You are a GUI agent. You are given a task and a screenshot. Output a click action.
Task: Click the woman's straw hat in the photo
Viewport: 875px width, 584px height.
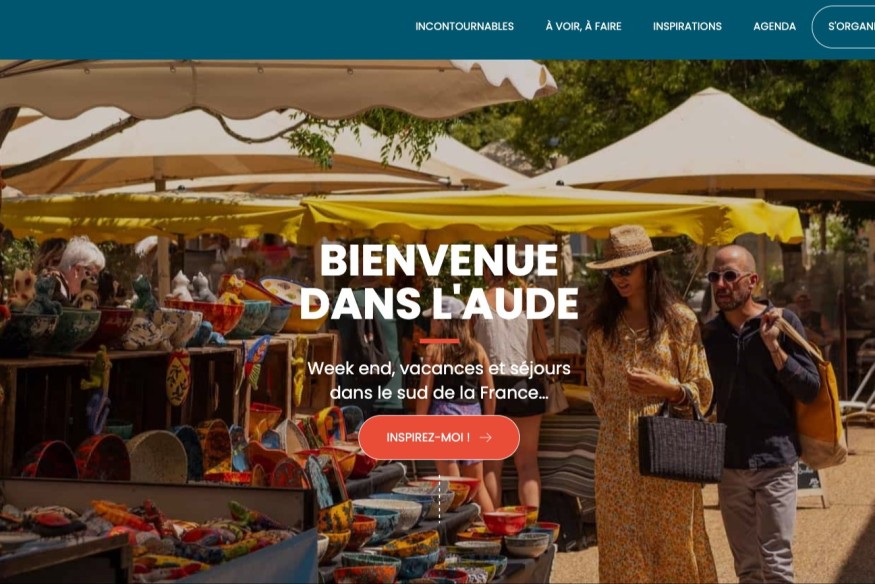pos(628,247)
